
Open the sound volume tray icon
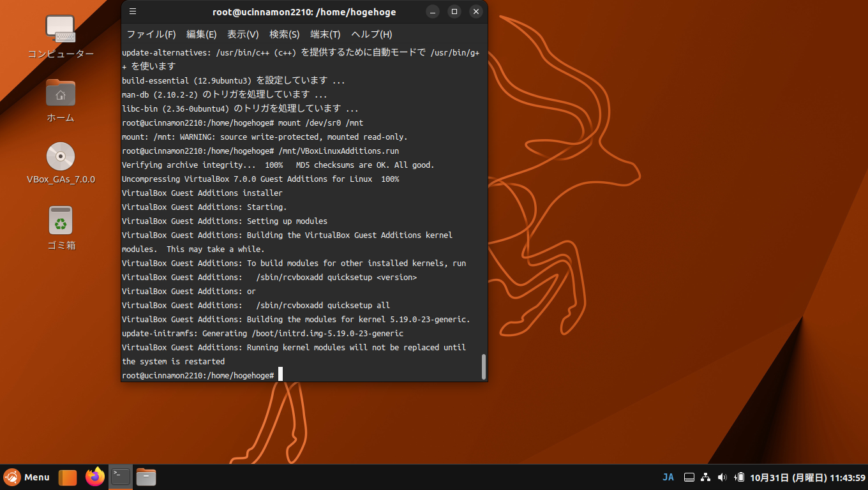(722, 477)
